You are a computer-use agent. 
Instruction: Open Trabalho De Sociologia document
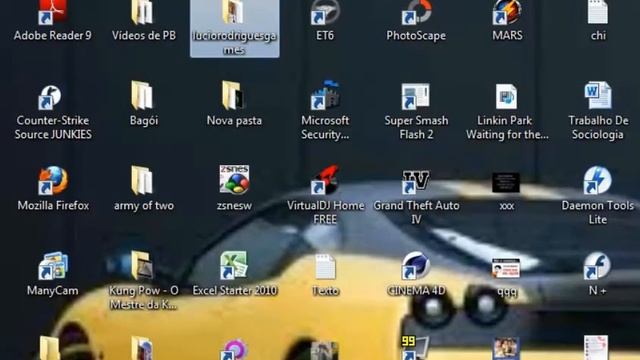(598, 111)
